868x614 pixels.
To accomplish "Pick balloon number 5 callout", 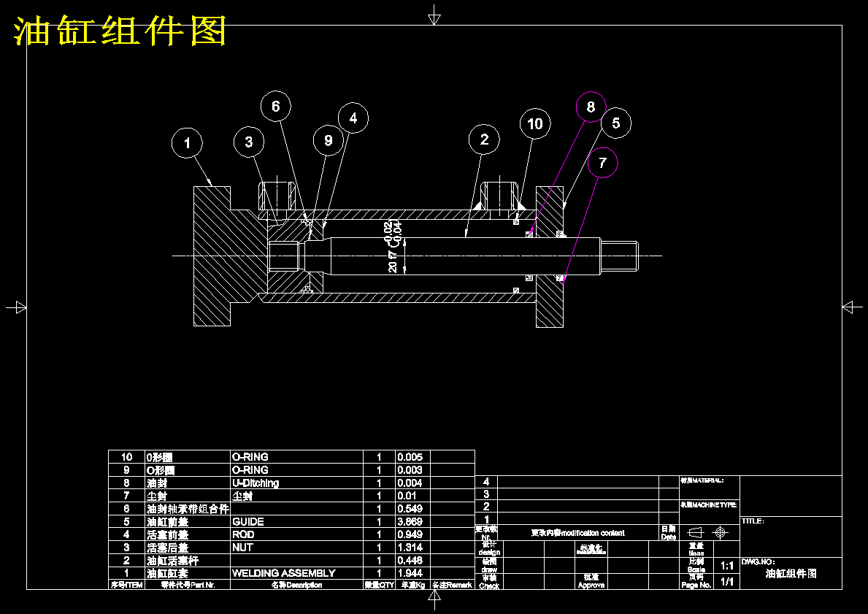I will pos(615,123).
